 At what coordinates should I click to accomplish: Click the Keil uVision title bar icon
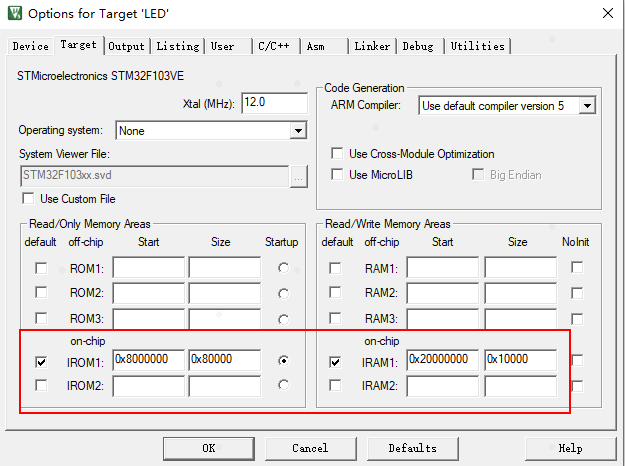coord(15,13)
